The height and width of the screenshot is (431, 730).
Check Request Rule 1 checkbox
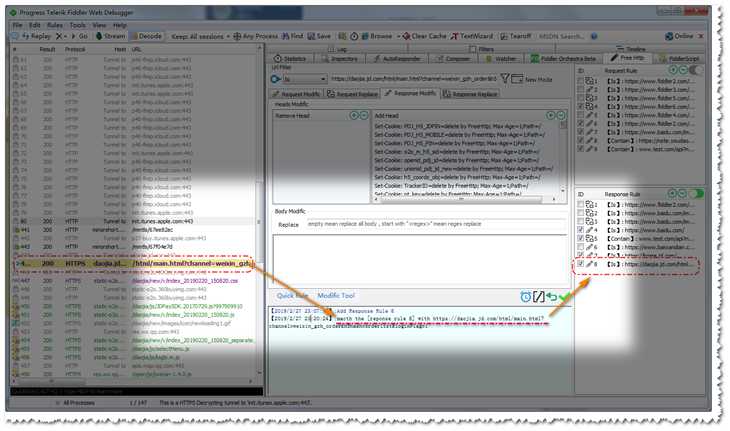pos(581,81)
